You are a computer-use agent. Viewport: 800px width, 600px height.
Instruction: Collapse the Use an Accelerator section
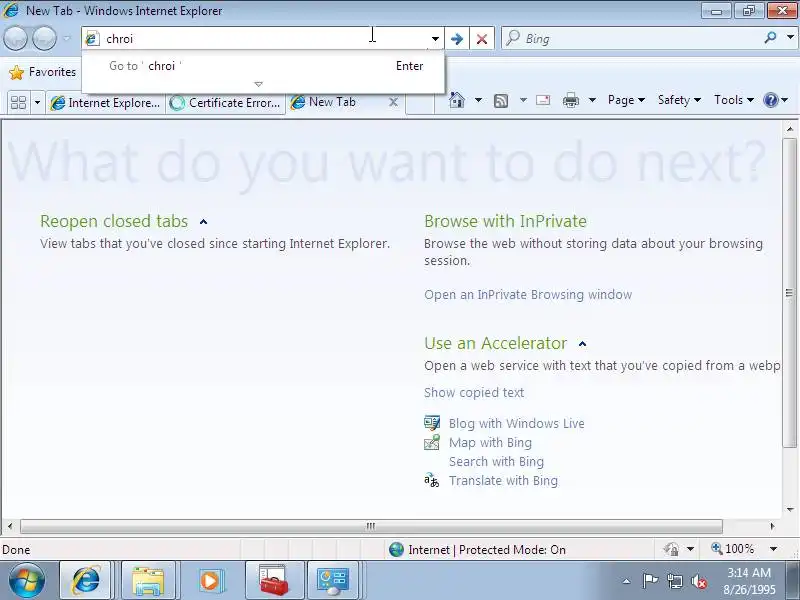coord(583,344)
